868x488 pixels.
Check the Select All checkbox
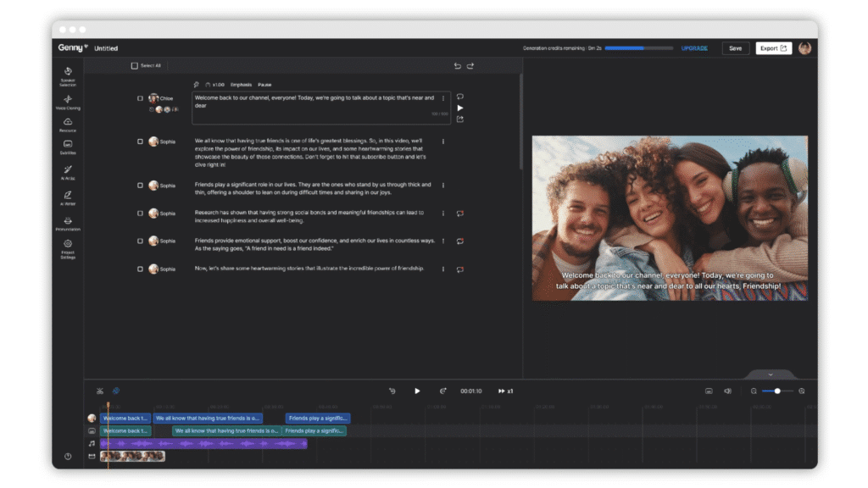click(x=134, y=65)
